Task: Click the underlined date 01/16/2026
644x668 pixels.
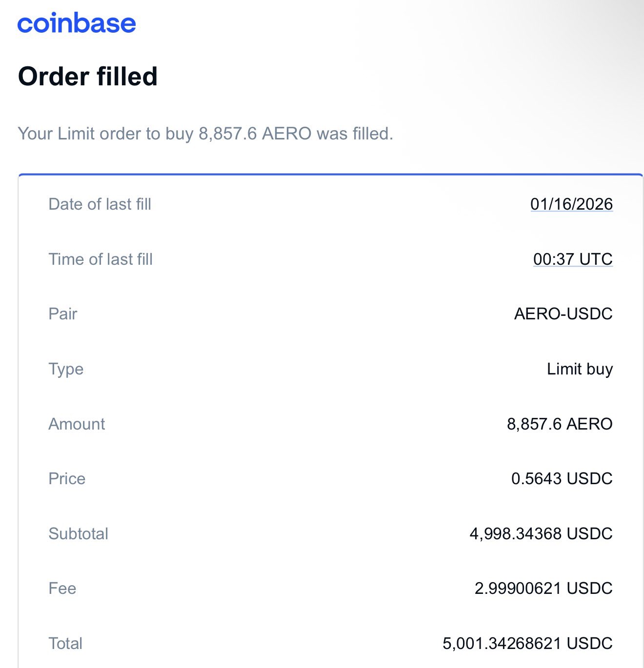Action: (571, 204)
